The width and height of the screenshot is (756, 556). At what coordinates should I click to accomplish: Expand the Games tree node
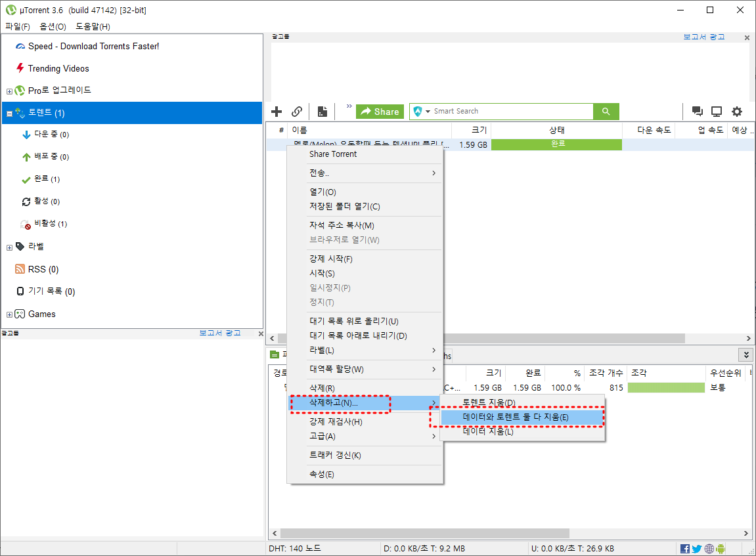pyautogui.click(x=9, y=314)
